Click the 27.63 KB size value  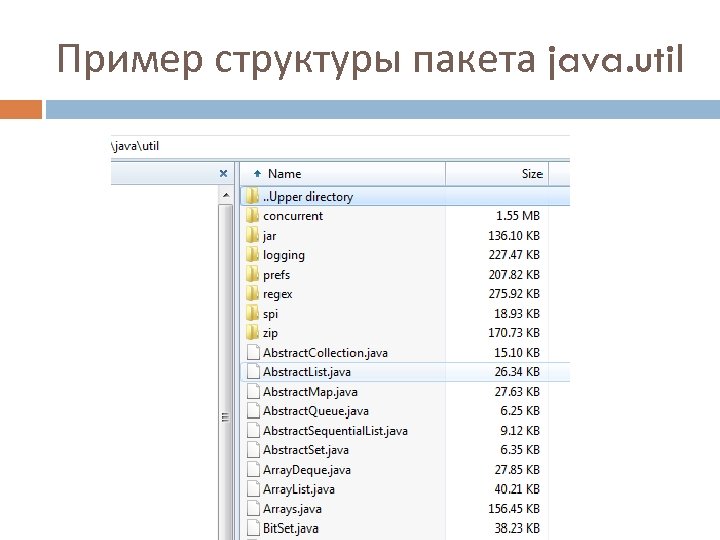tap(517, 392)
